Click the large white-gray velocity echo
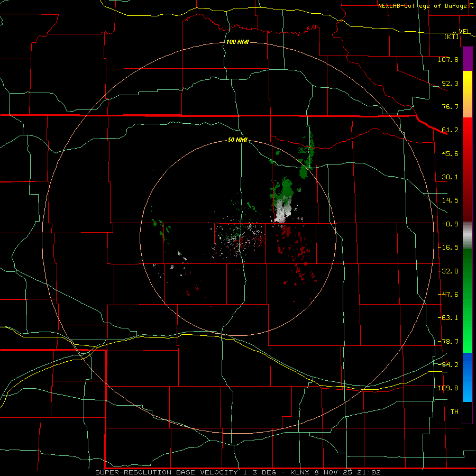The height and width of the screenshot is (476, 476). coord(283,210)
